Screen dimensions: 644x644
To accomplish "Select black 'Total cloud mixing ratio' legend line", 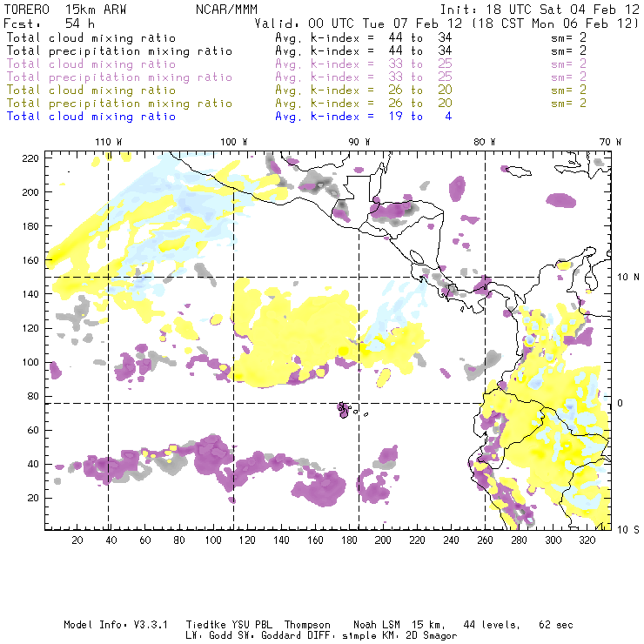I will (91, 38).
